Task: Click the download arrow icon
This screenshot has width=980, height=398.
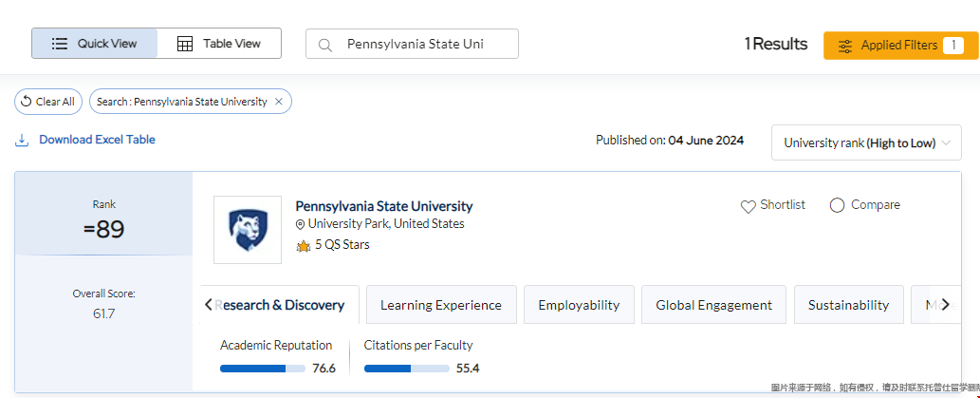Action: pos(22,140)
